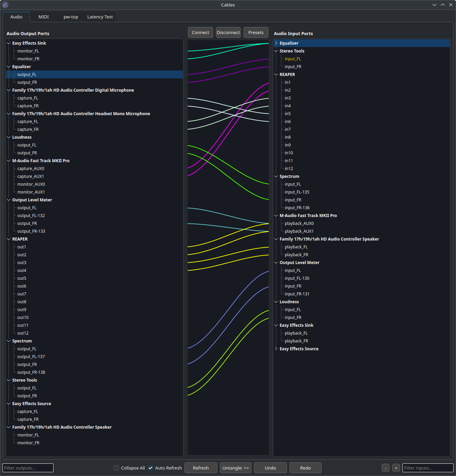The height and width of the screenshot is (476, 456).
Task: Click the window keep-below arrow icon
Action: [x=435, y=5]
